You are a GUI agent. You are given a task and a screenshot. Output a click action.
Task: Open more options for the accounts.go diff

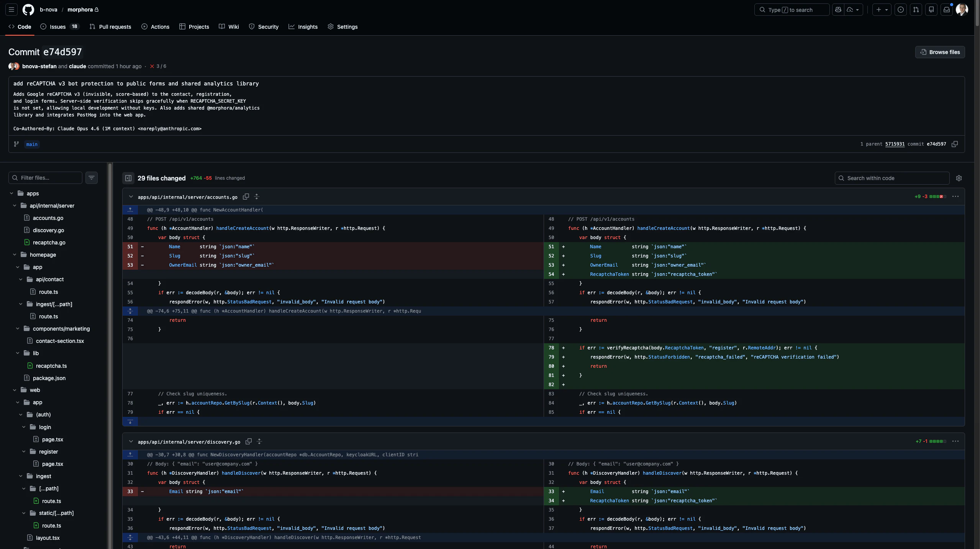[x=955, y=197]
